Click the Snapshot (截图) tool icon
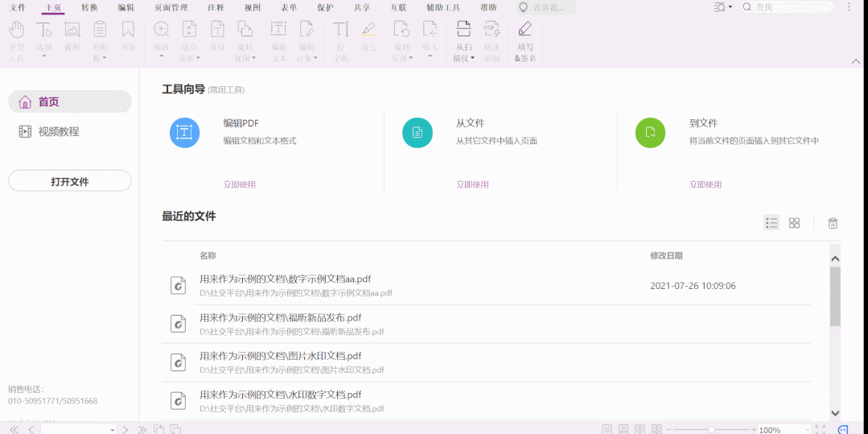The width and height of the screenshot is (868, 434). (x=72, y=29)
